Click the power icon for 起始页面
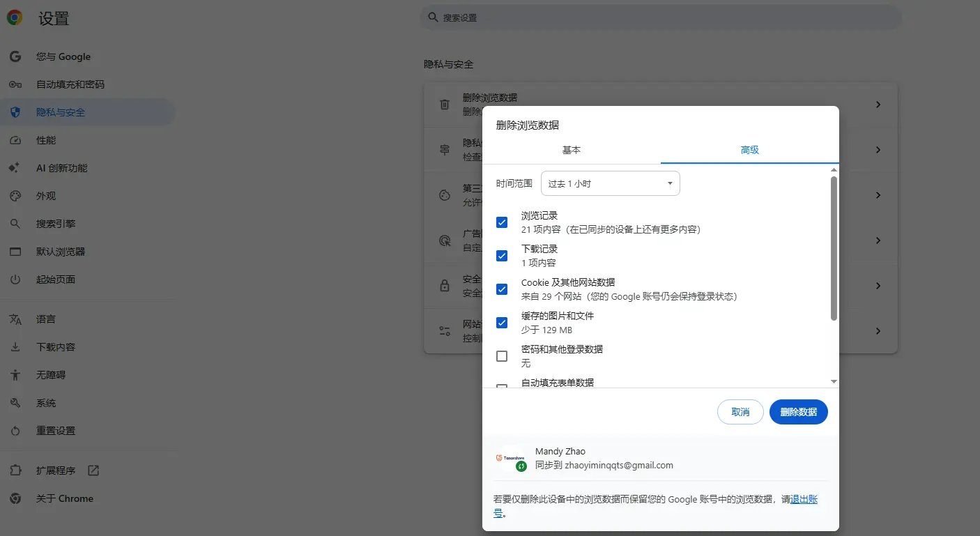The image size is (980, 536). coord(15,280)
